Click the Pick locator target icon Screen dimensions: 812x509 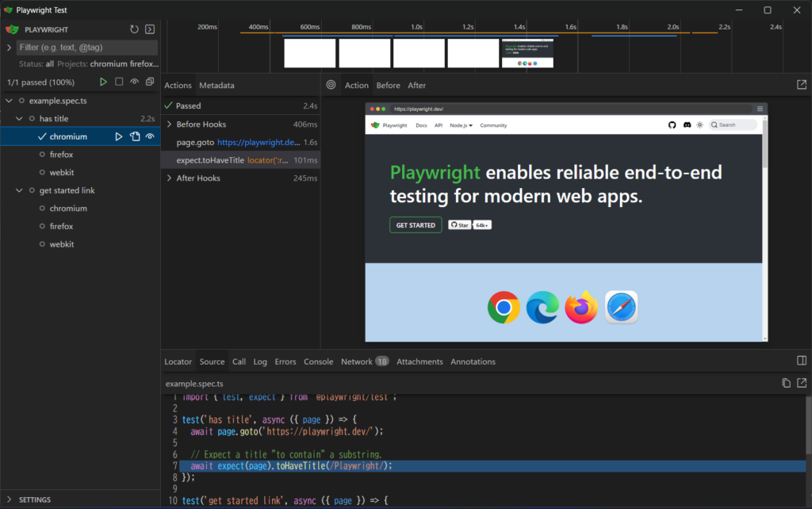pyautogui.click(x=331, y=86)
